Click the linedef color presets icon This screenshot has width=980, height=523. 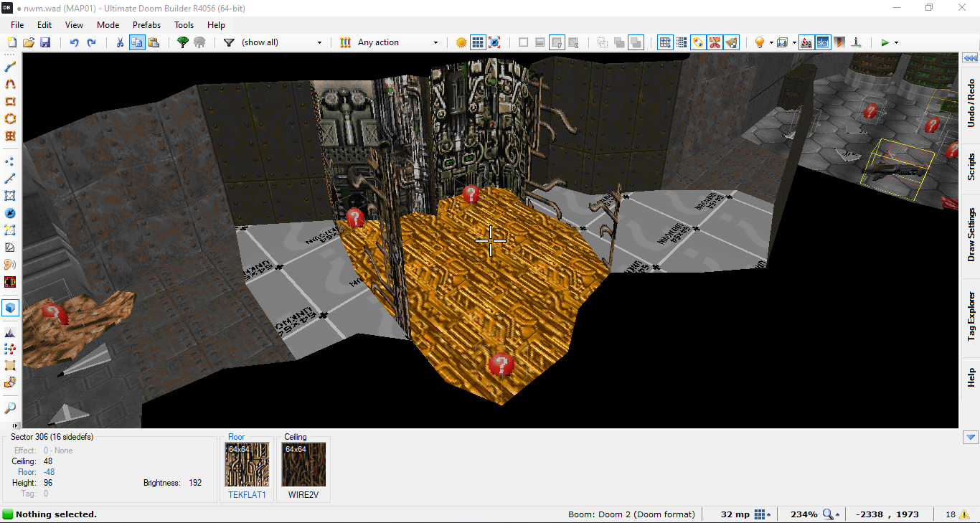coord(346,42)
